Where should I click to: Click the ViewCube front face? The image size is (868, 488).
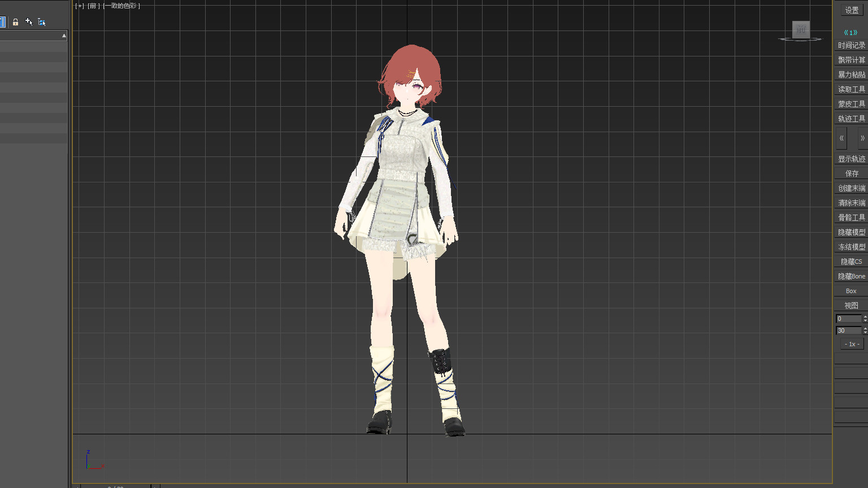pyautogui.click(x=801, y=29)
